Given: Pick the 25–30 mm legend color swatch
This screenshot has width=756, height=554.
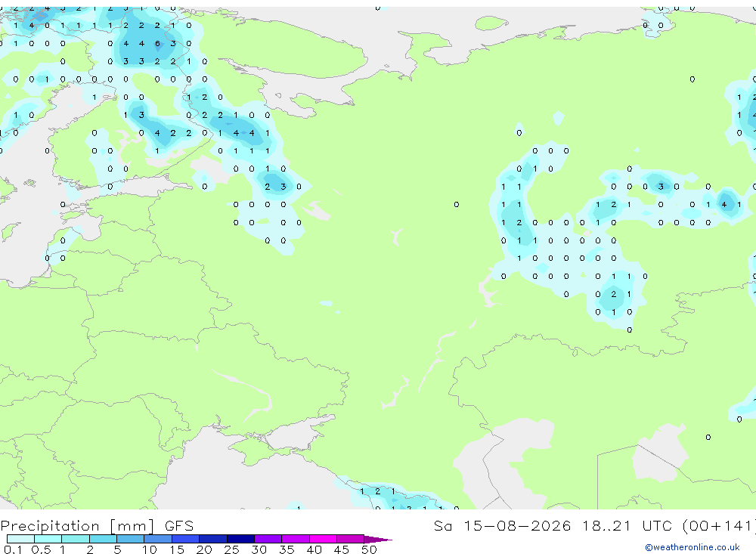Looking at the screenshot, I should (240, 539).
